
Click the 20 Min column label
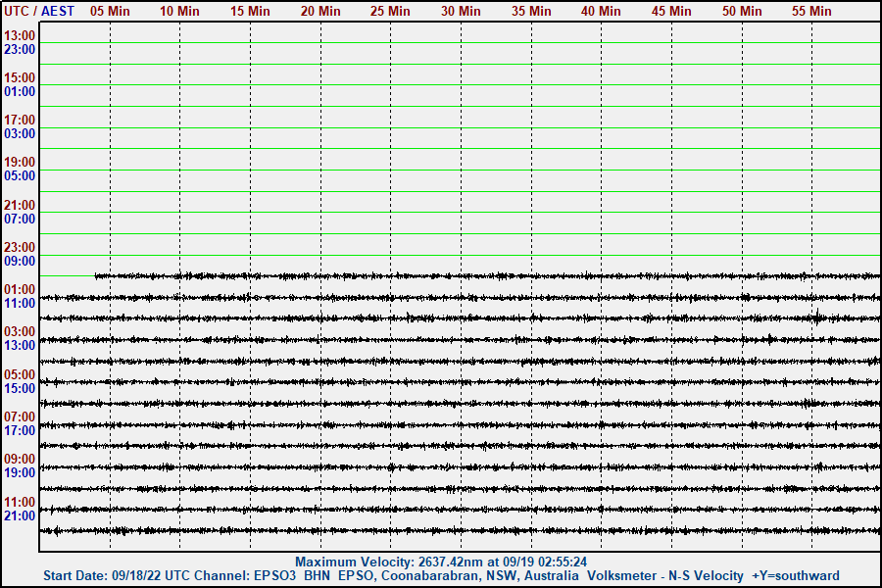click(x=320, y=11)
